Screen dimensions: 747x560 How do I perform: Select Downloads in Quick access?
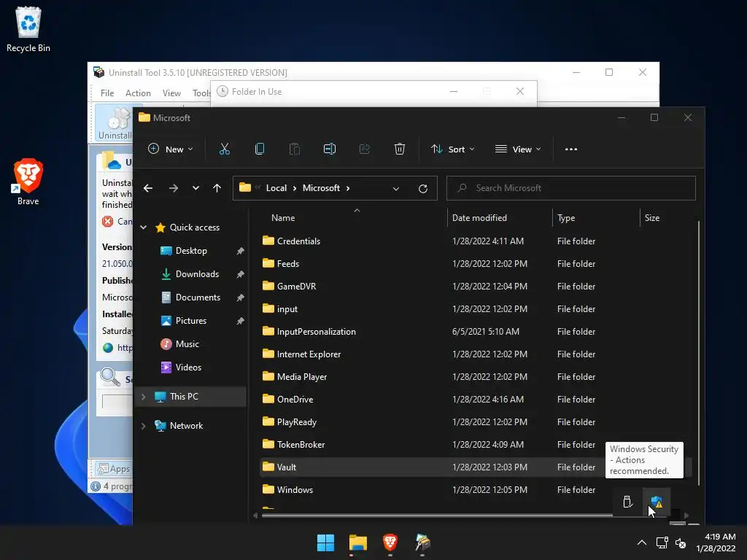pyautogui.click(x=197, y=274)
